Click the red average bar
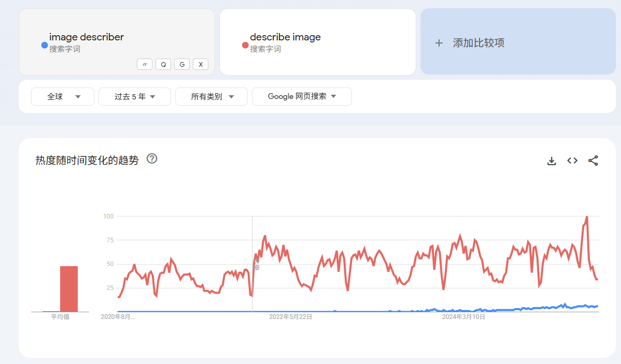This screenshot has height=364, width=621. coord(69,289)
